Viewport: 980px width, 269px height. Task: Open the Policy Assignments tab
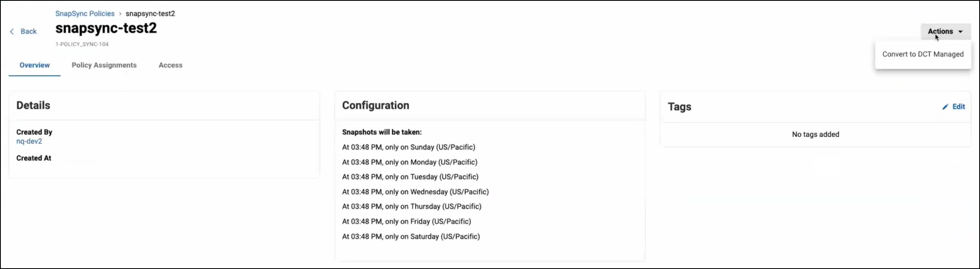point(104,65)
